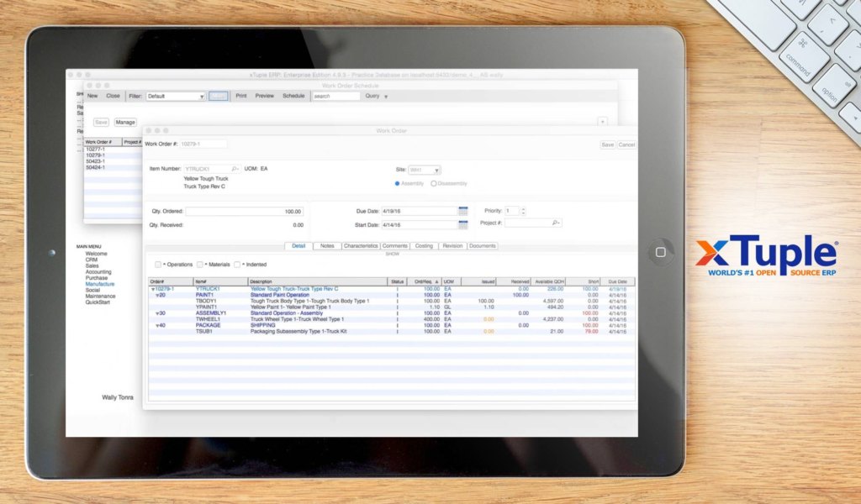Toggle the Indented checkbox

[238, 265]
